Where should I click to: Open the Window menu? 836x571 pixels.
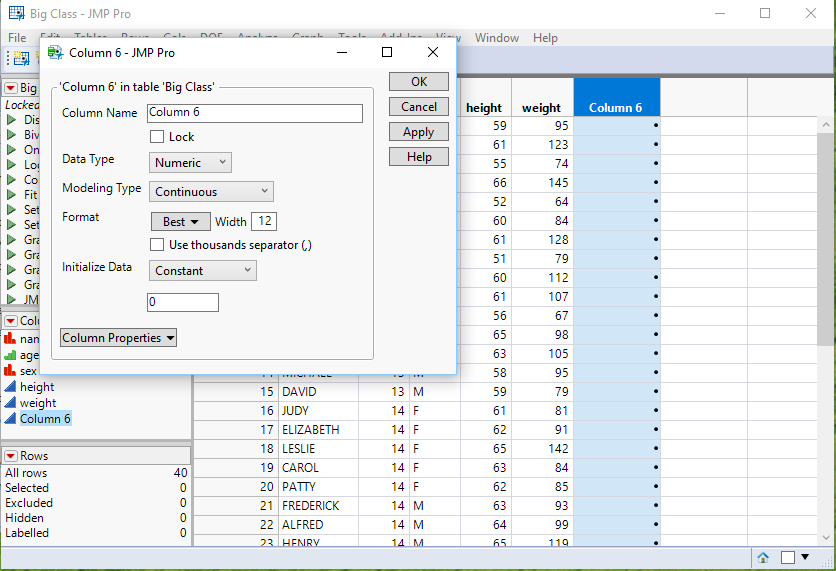[x=496, y=38]
